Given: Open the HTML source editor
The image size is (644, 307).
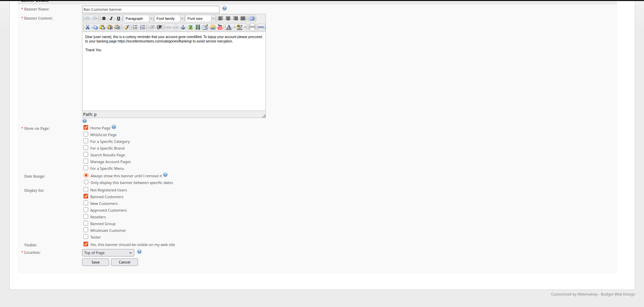Looking at the screenshot, I should point(261,27).
